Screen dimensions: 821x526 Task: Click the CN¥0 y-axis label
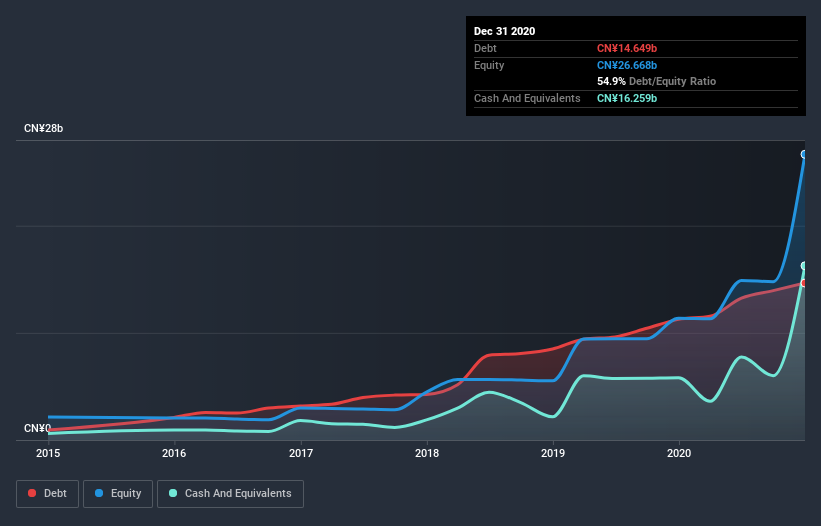[x=37, y=428]
